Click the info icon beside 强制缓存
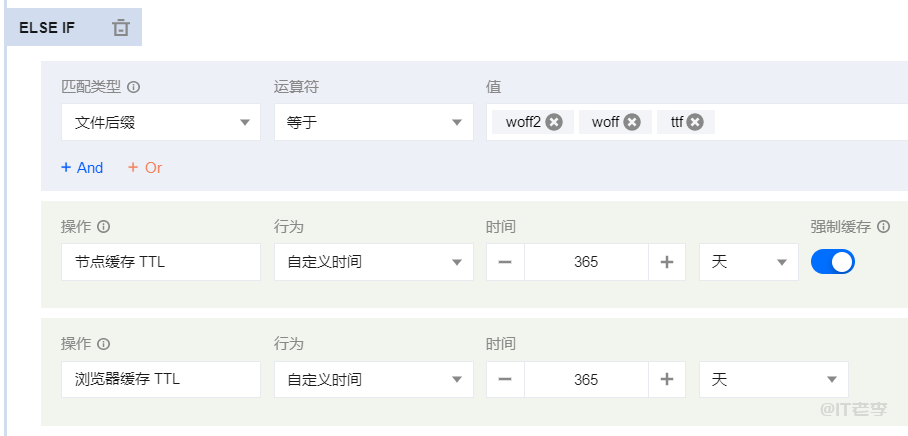 (883, 227)
